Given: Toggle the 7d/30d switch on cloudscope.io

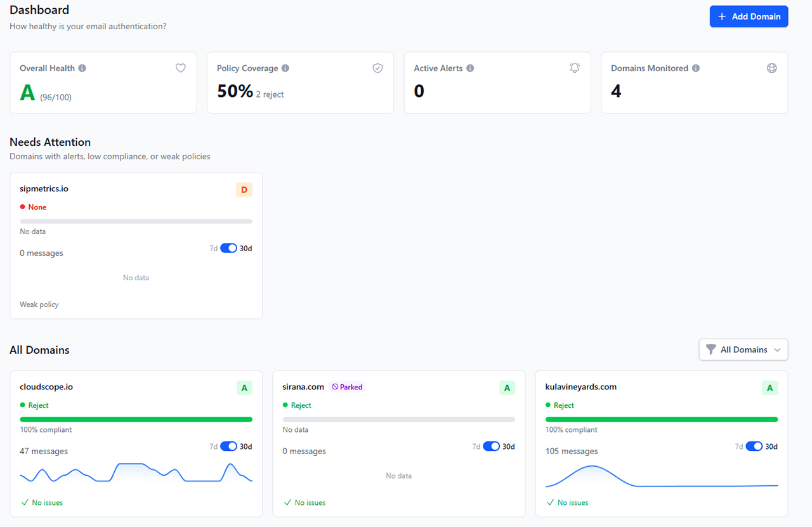Looking at the screenshot, I should tap(228, 446).
